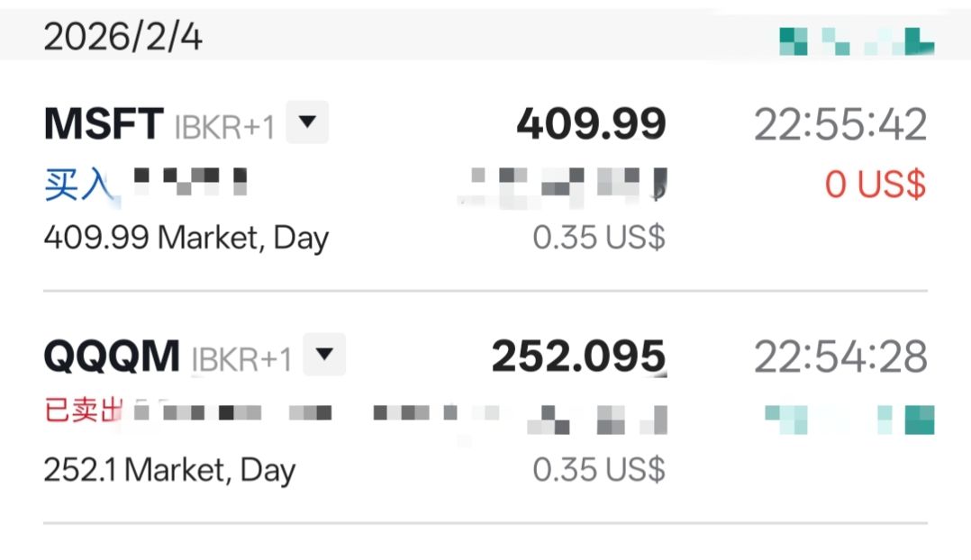Click the IBKR+1 label beside QQQM
The height and width of the screenshot is (560, 971).
(x=241, y=359)
